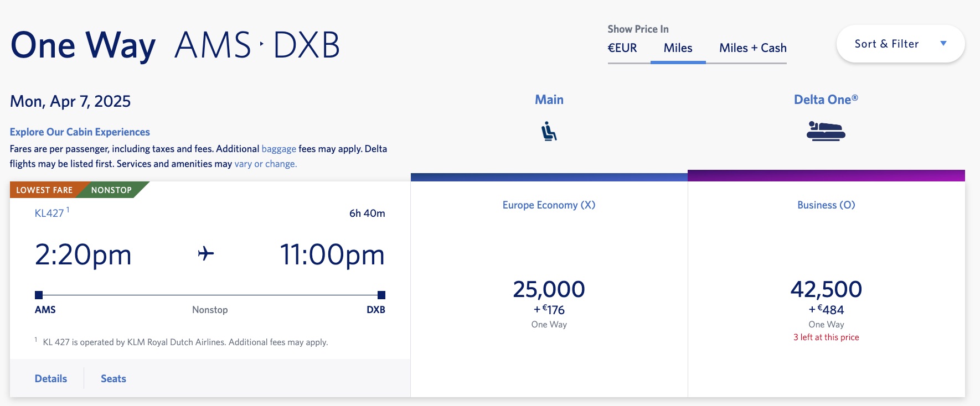Click the LOWEST FARE badge

(44, 190)
